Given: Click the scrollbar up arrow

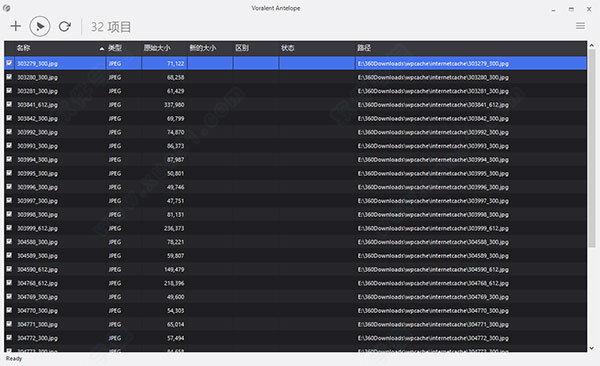Looking at the screenshot, I should coord(592,45).
